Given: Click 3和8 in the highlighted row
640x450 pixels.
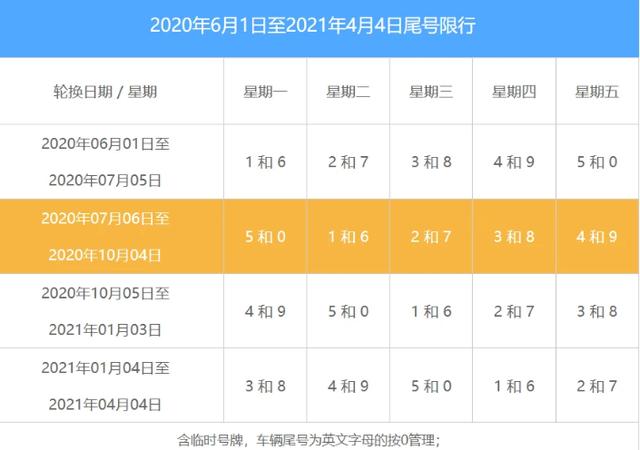Looking at the screenshot, I should [514, 237].
